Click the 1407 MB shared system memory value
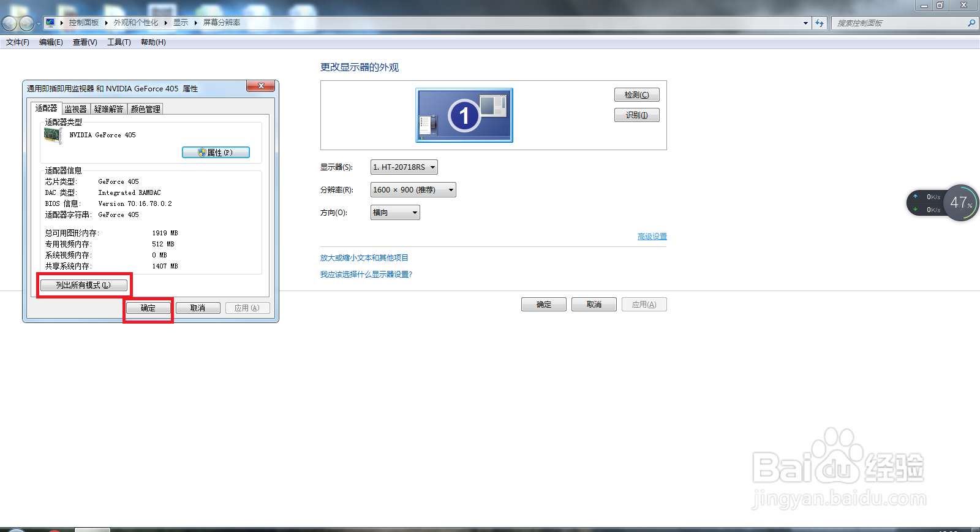 click(x=165, y=266)
